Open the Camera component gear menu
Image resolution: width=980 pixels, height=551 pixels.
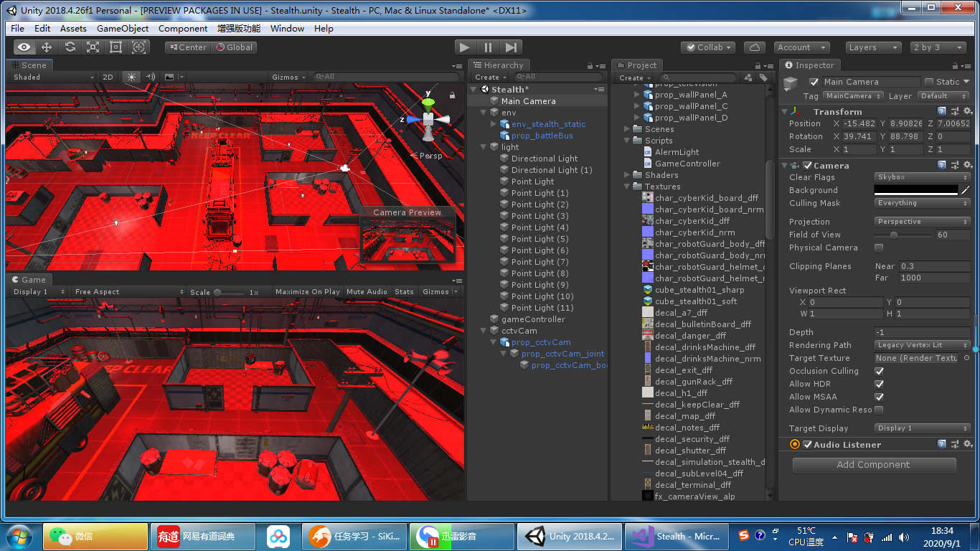pos(966,166)
